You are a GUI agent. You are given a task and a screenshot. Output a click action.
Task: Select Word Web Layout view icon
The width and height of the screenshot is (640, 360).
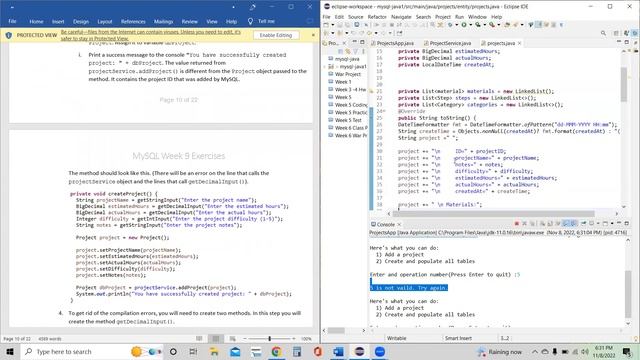point(233,339)
